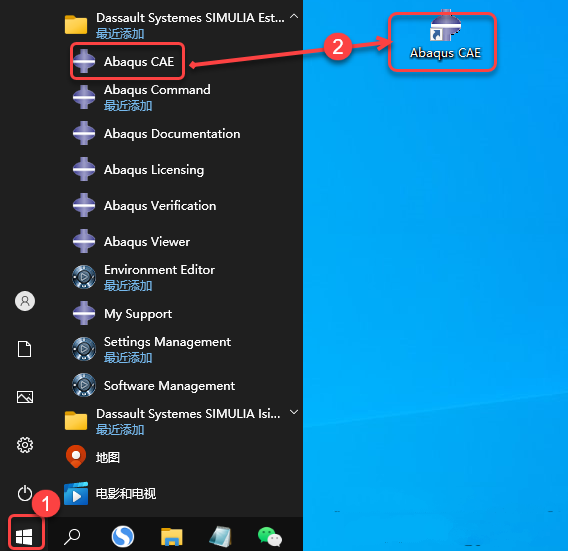
Task: Select the Abaqus Documentation label
Action: 172,134
